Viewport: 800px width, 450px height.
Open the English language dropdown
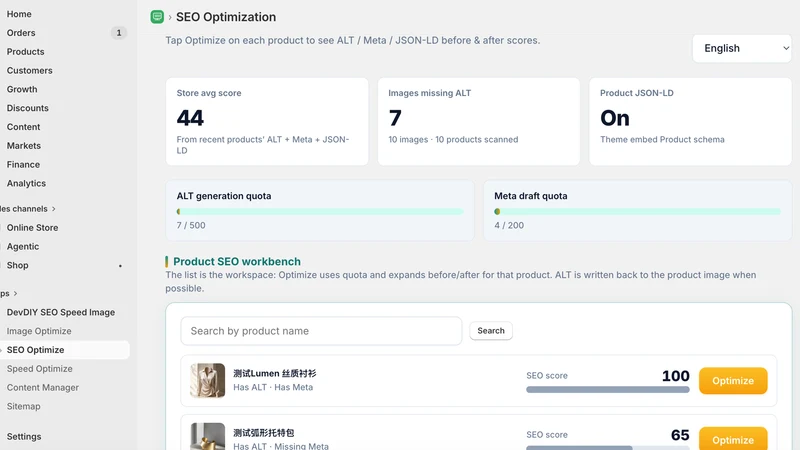coord(742,48)
